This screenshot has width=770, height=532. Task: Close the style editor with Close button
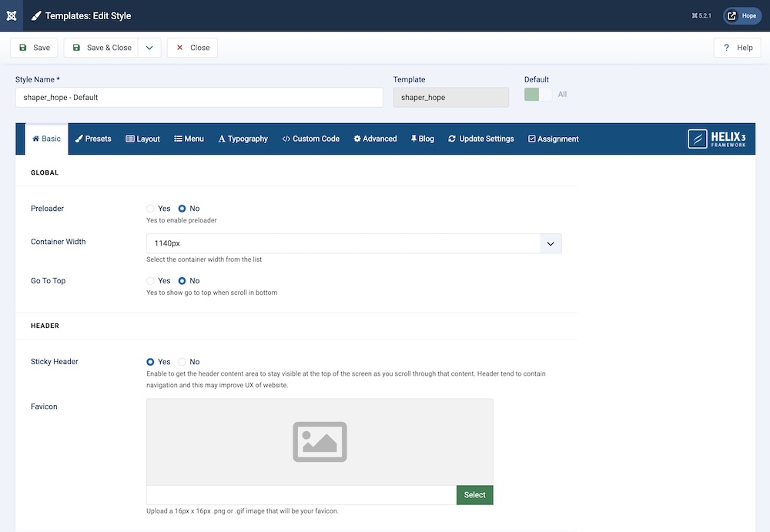click(x=192, y=48)
